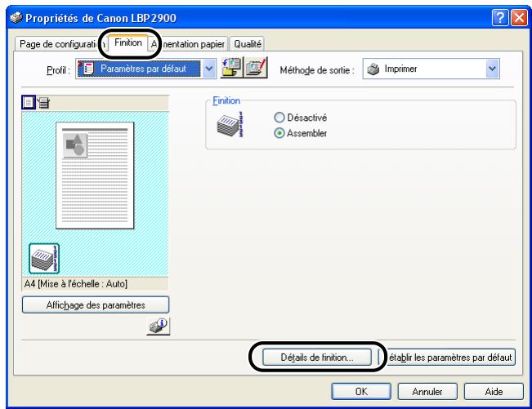This screenshot has width=532, height=409.
Task: Switch to the Qualité tab
Action: tap(248, 44)
